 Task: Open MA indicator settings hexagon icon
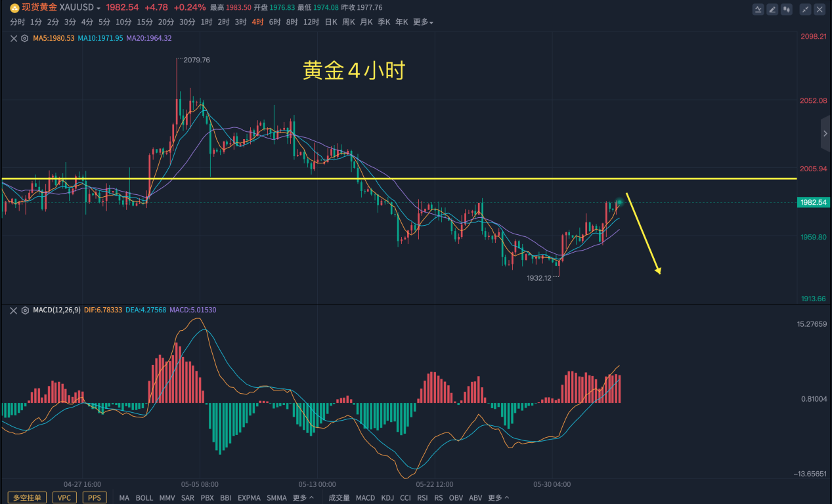pos(25,38)
